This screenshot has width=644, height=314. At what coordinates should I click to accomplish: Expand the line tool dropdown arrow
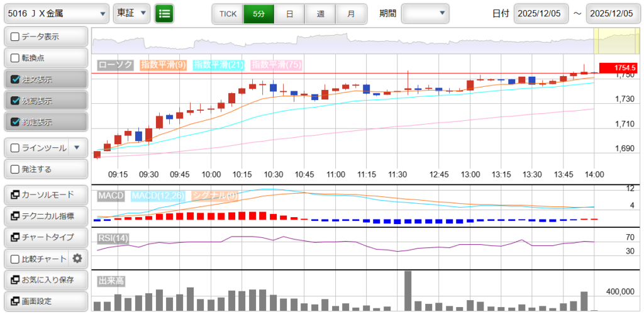(x=77, y=149)
